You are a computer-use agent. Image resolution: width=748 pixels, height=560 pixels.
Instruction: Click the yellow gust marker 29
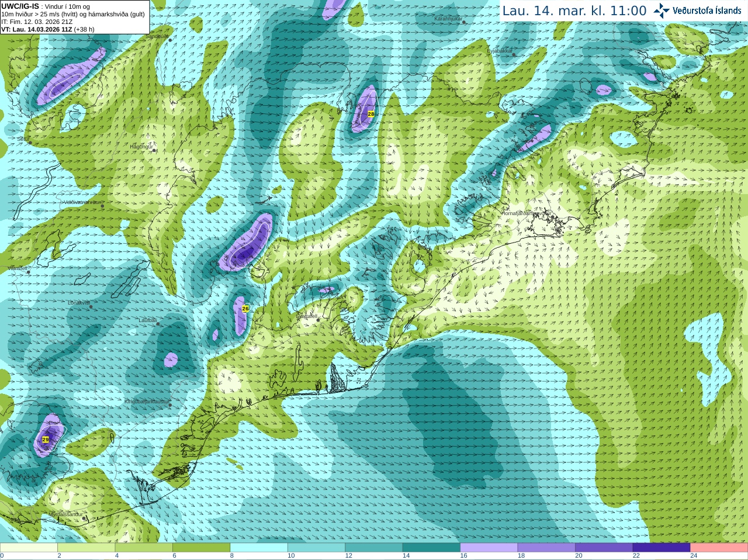[46, 439]
